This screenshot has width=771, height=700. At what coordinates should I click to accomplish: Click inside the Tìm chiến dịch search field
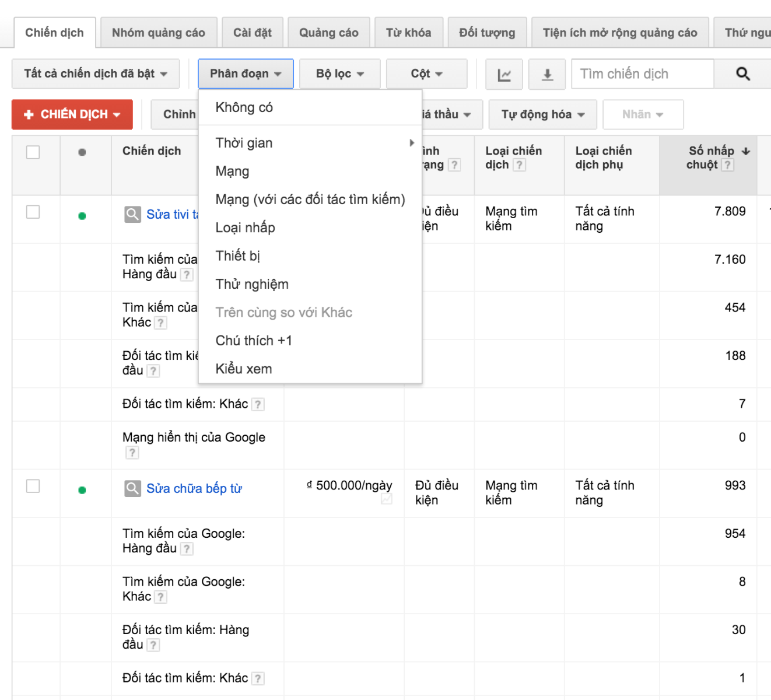642,73
